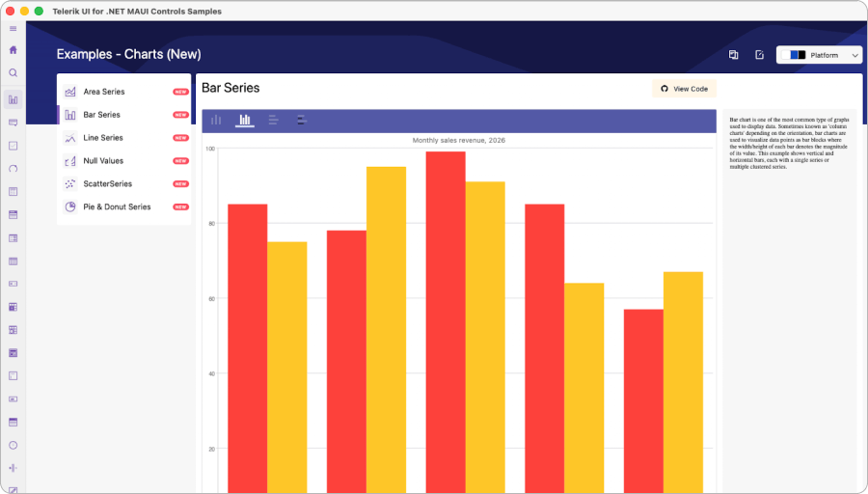Click the Area Series chart icon
Screen dimensions: 868x494
point(70,92)
